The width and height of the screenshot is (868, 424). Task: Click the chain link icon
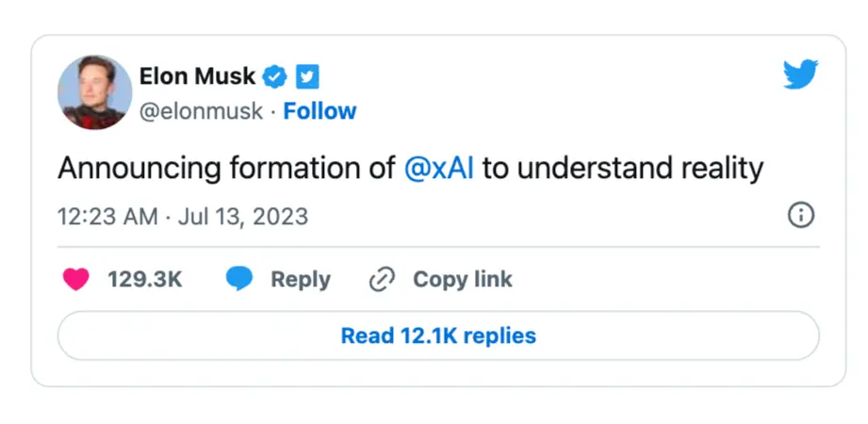pyautogui.click(x=382, y=279)
